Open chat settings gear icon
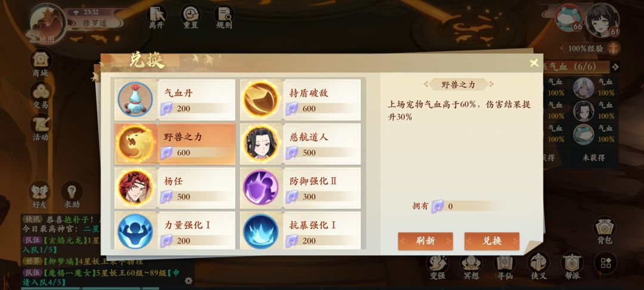 [188, 281]
